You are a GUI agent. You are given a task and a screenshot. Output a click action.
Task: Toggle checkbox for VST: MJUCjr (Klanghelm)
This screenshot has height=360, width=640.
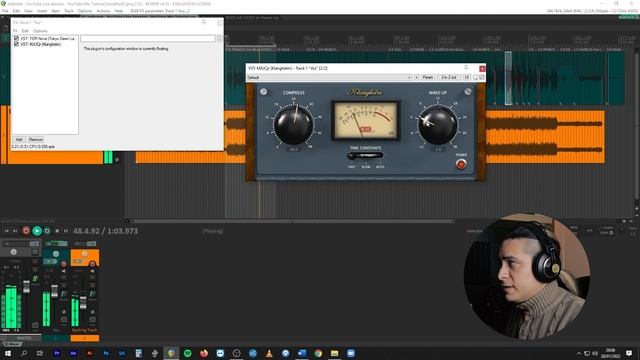[x=16, y=44]
